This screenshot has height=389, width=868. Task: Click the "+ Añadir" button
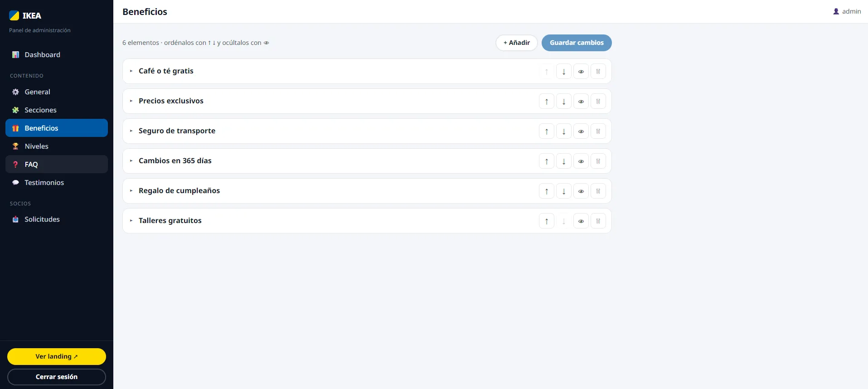pyautogui.click(x=517, y=43)
